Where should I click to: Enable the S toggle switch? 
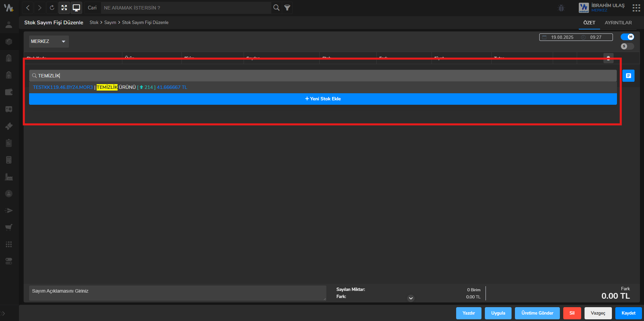627,46
